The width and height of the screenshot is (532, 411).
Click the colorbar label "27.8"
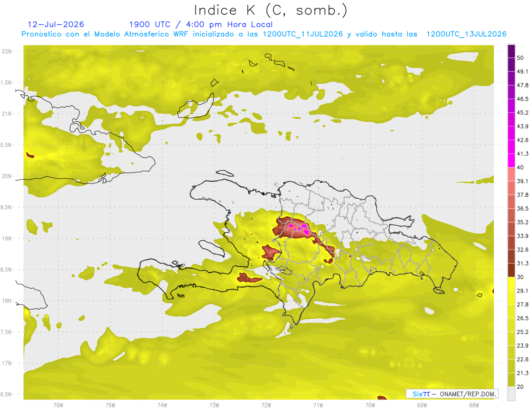point(523,304)
